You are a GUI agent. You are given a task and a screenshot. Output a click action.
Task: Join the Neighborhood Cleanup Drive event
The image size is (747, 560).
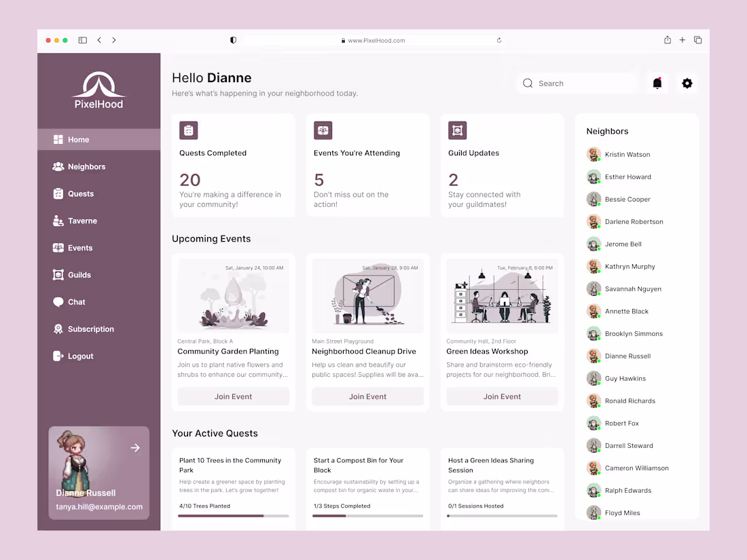367,396
